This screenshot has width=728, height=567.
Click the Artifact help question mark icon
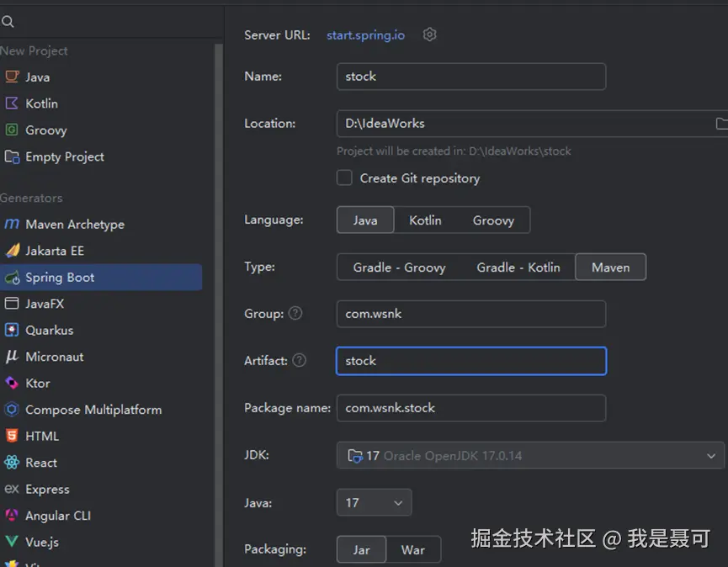tap(299, 360)
